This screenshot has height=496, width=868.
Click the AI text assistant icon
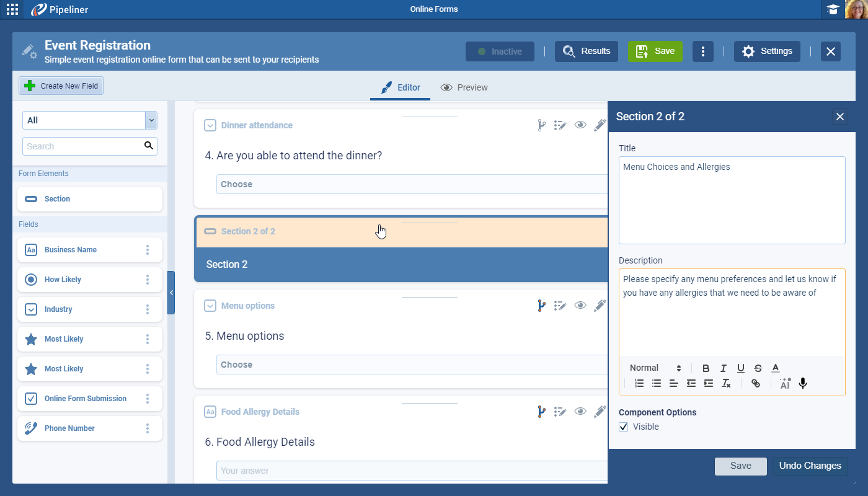785,383
